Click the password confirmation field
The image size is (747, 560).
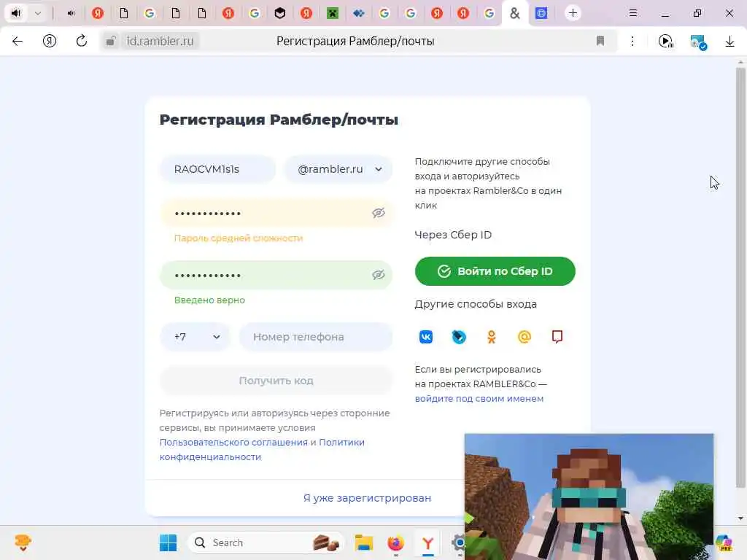pyautogui.click(x=276, y=275)
